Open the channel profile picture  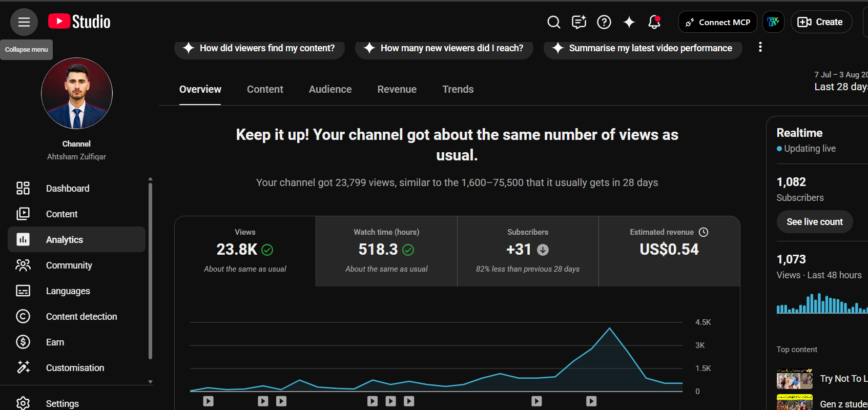[77, 93]
